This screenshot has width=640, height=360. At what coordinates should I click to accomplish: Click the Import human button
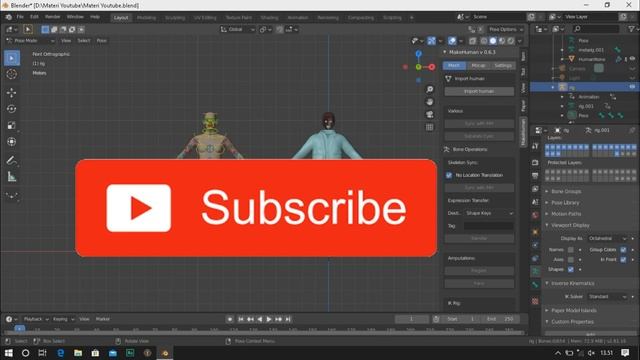click(479, 91)
